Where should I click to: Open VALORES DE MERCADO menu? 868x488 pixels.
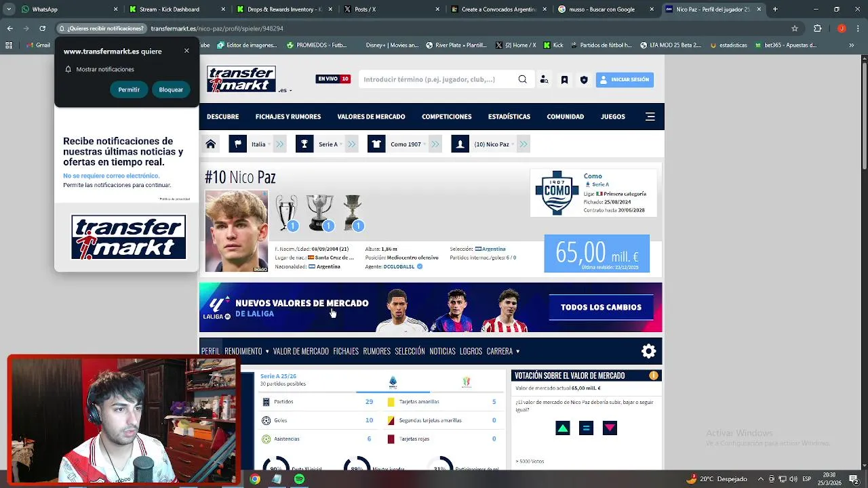[x=371, y=117]
